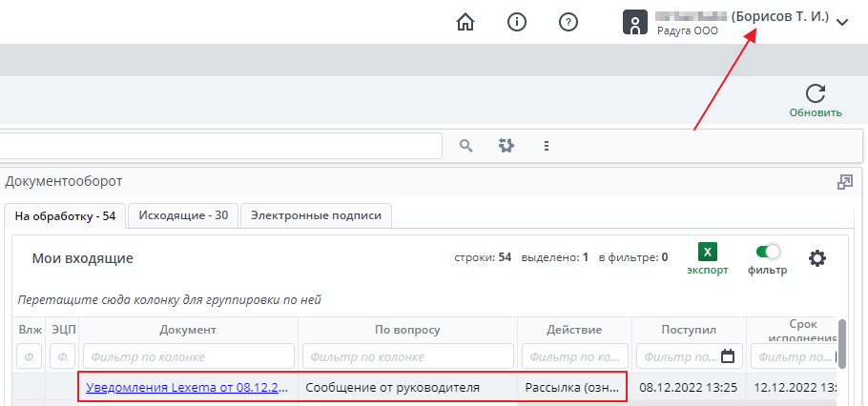The image size is (868, 406).
Task: Sort by the Влж column header
Action: pos(29,330)
